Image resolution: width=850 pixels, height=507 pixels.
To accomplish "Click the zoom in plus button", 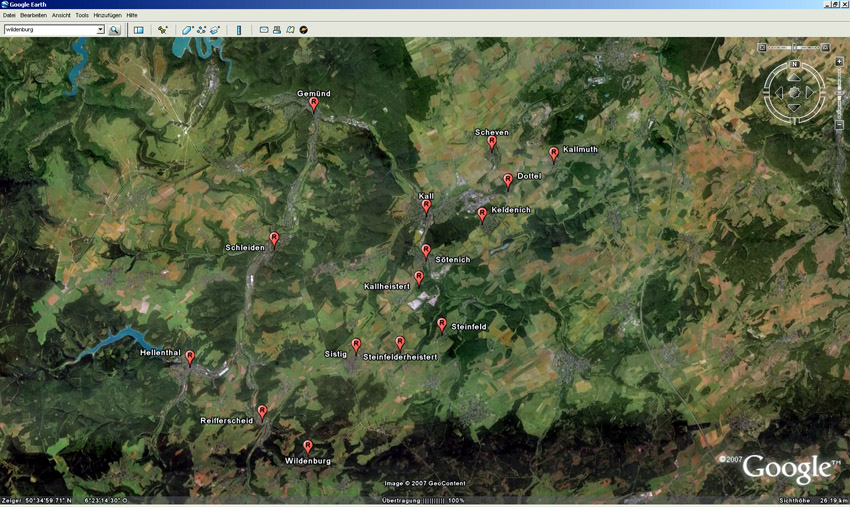I will (839, 62).
